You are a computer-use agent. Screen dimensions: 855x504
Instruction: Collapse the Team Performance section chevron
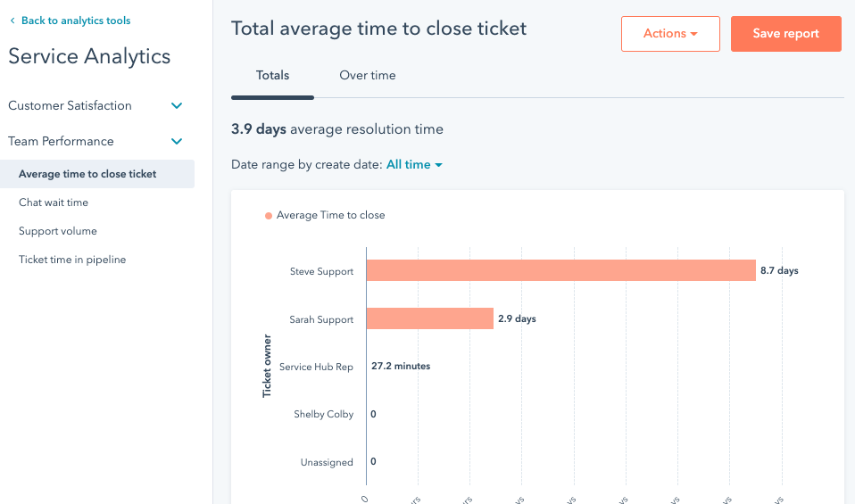(177, 142)
